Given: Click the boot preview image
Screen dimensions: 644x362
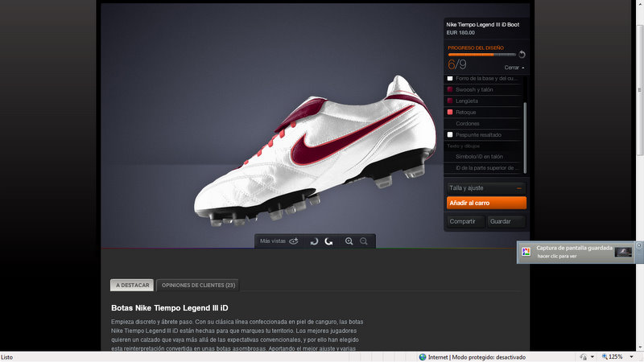Looking at the screenshot, I should pos(316,150).
